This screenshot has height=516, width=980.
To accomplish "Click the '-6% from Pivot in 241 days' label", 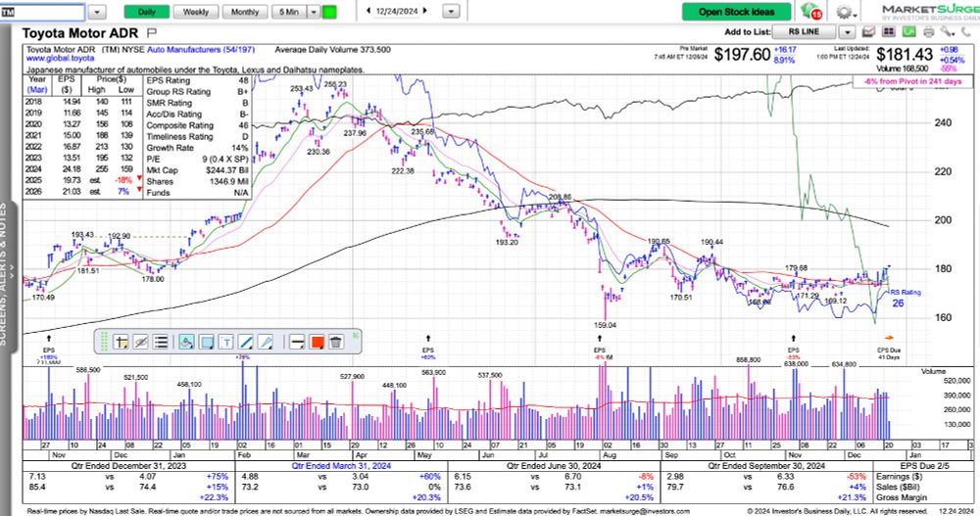I will 913,81.
